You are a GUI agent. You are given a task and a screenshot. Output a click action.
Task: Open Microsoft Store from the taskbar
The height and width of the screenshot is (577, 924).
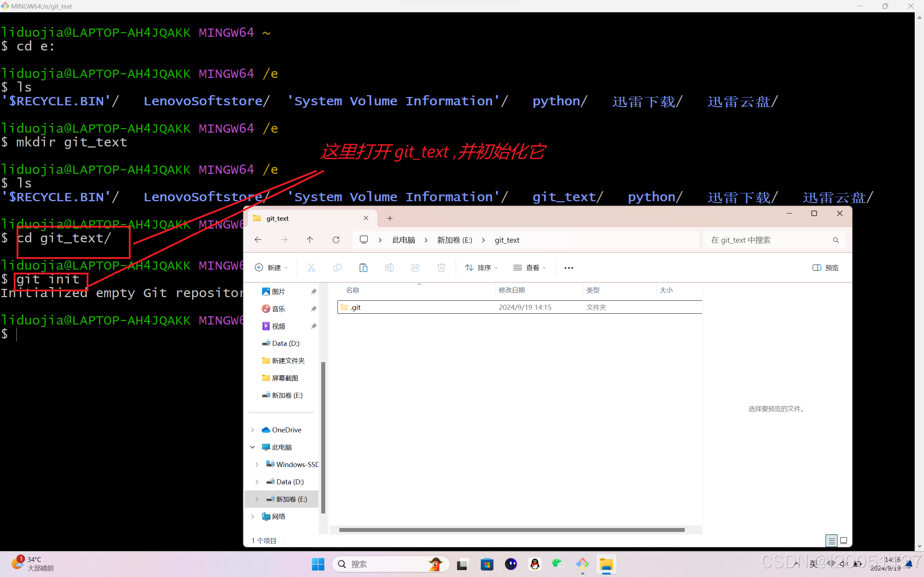487,564
